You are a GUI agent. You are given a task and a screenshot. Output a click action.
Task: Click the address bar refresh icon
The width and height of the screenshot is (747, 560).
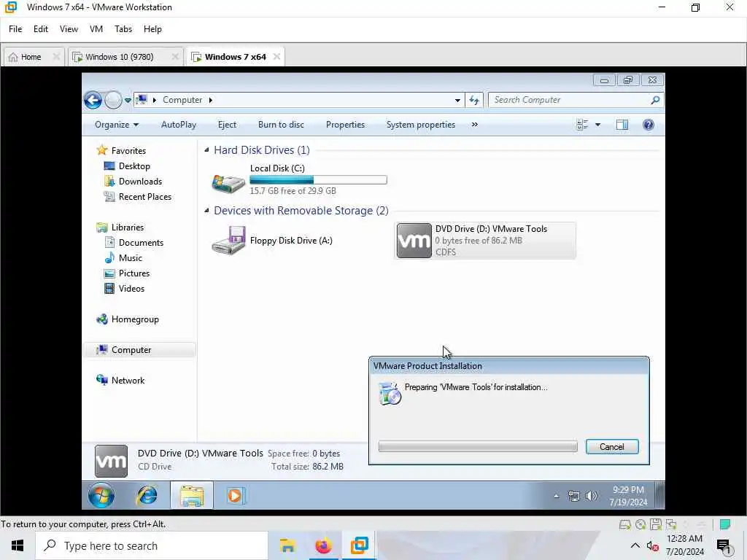[x=474, y=100]
